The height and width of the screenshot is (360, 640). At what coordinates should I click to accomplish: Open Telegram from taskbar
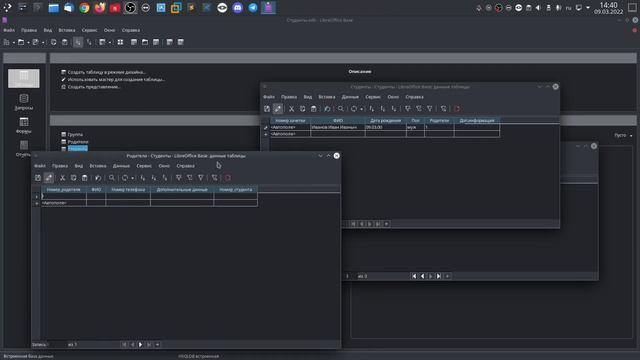click(x=253, y=8)
